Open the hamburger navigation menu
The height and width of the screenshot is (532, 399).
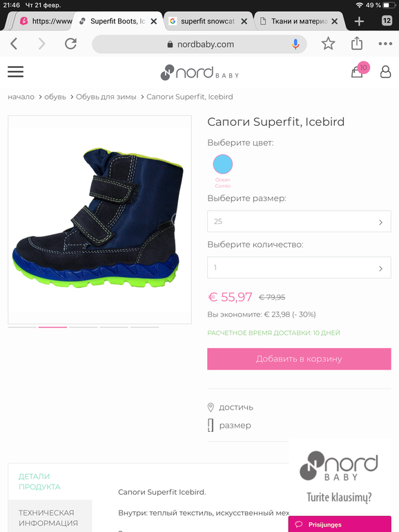16,72
